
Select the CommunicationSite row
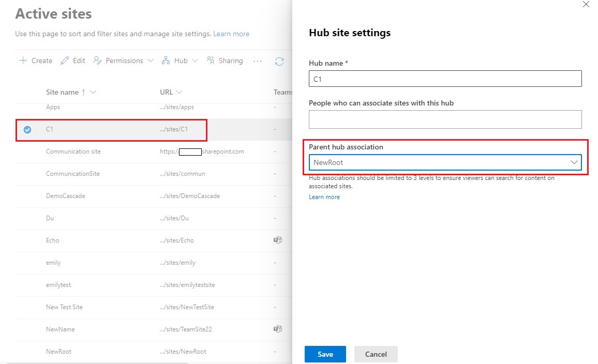coord(153,174)
